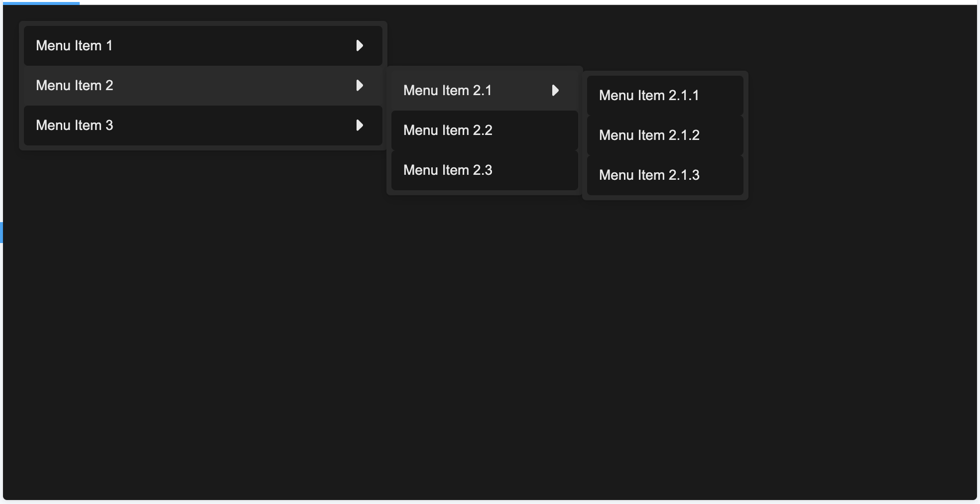Select Menu Item 2.1.3
Image resolution: width=980 pixels, height=504 pixels.
coord(665,175)
